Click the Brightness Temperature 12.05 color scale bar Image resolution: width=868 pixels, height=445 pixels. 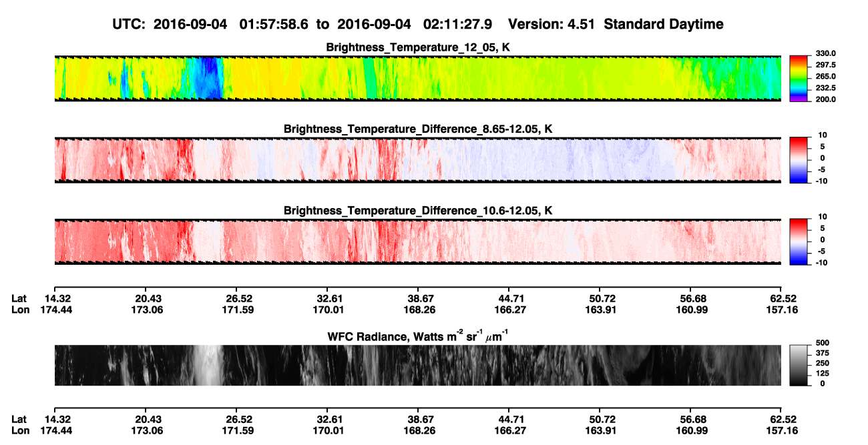pos(799,79)
